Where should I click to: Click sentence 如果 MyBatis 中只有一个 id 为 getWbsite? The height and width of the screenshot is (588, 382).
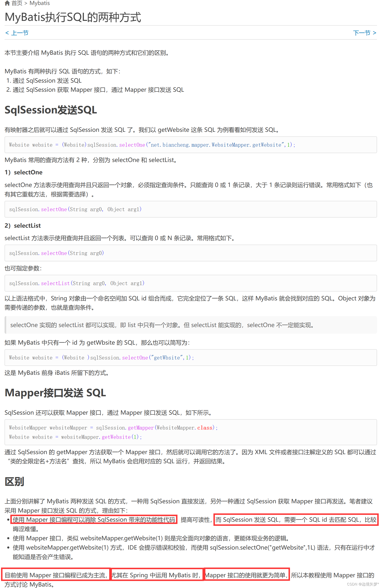click(97, 342)
